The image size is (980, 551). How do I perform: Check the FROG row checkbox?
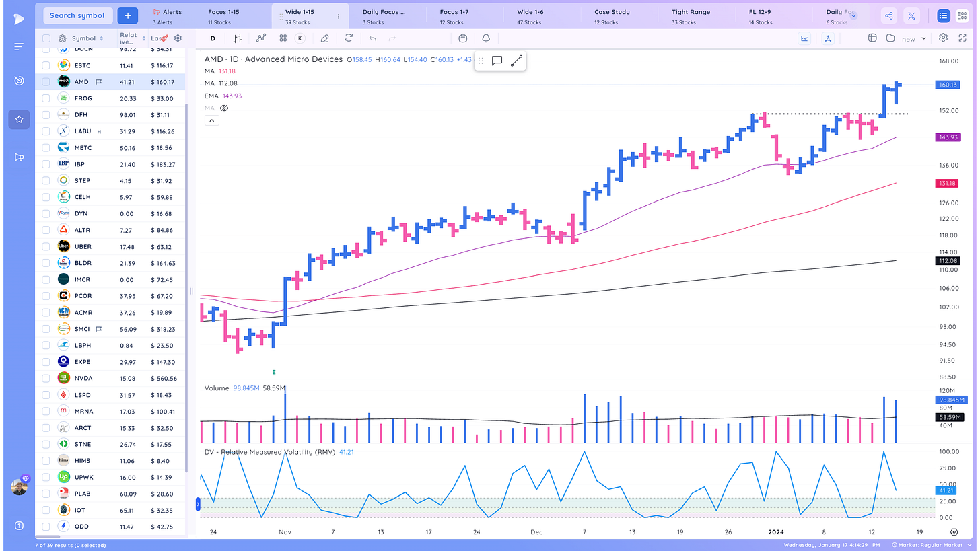pos(46,98)
